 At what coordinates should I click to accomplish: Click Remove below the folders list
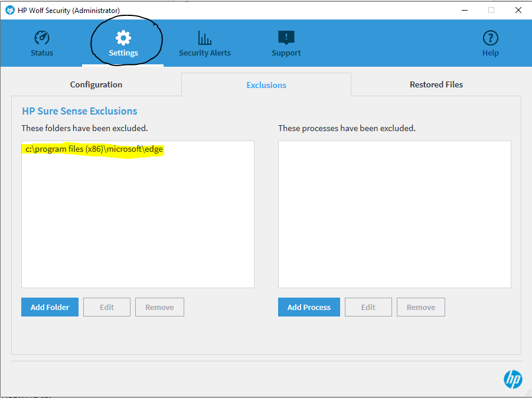click(x=159, y=306)
